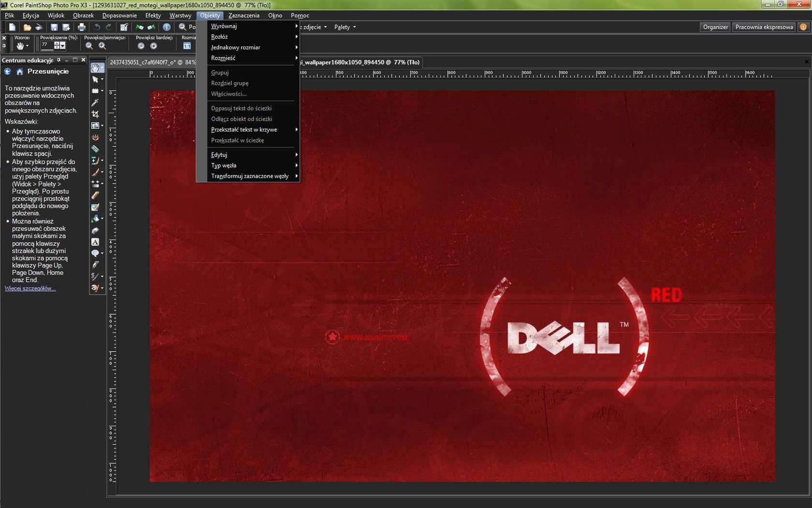Open the Efekty menu
The image size is (812, 508).
(153, 15)
